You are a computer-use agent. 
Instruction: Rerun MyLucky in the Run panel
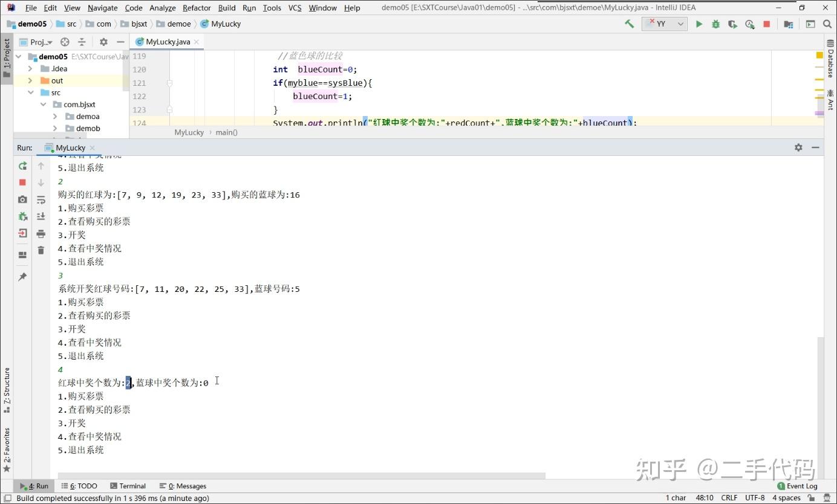pos(22,166)
